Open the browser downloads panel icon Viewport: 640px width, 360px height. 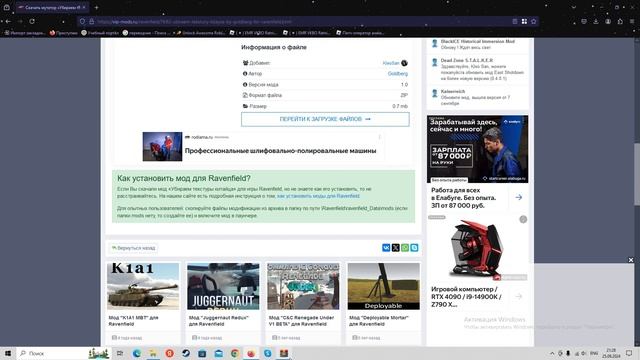coord(596,22)
